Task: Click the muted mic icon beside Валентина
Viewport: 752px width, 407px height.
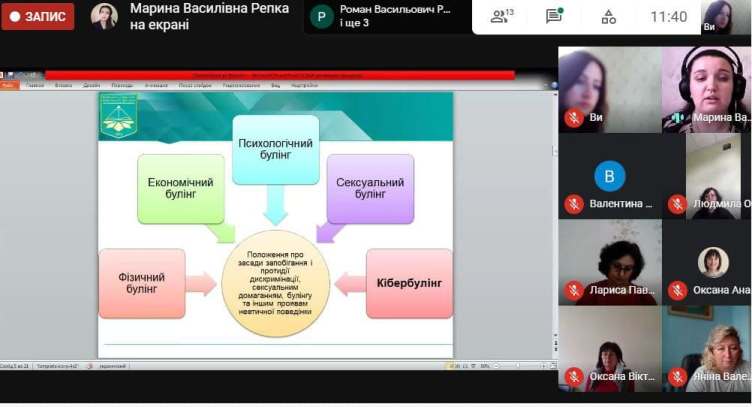Action: click(x=574, y=204)
